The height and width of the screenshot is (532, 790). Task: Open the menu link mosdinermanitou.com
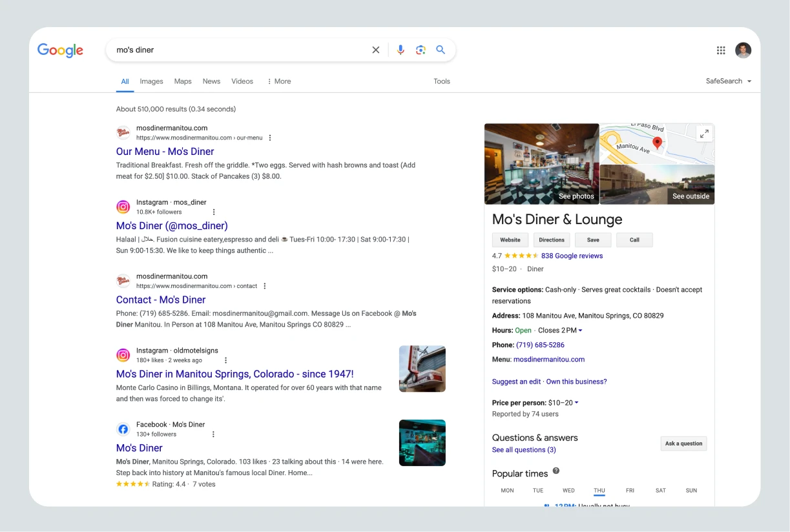pyautogui.click(x=549, y=360)
